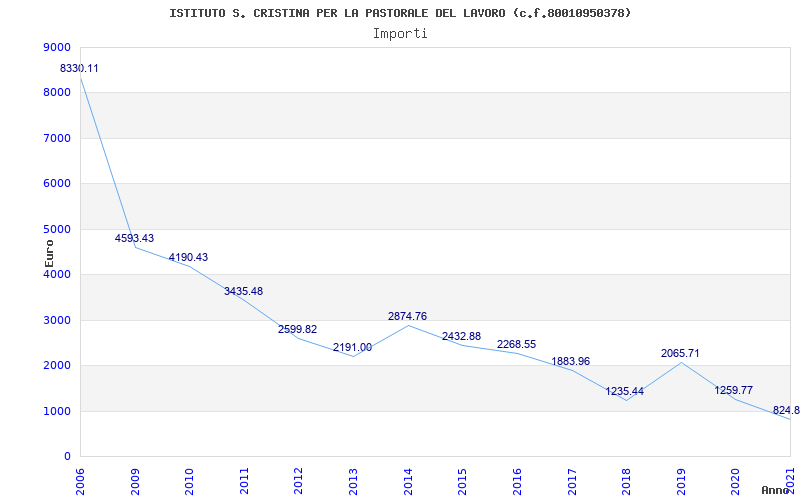Screen dimensions: 800x500
Task: Click the 824.8 data label
Action: tap(786, 410)
